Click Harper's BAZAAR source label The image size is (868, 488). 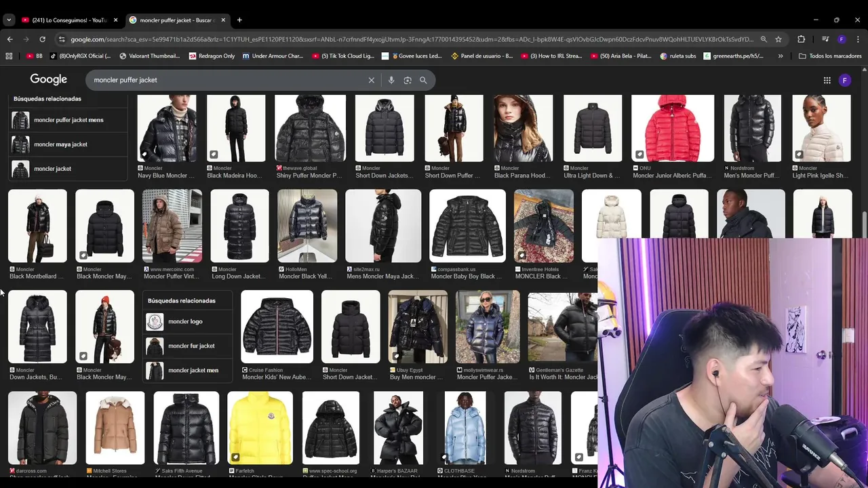[x=397, y=470]
